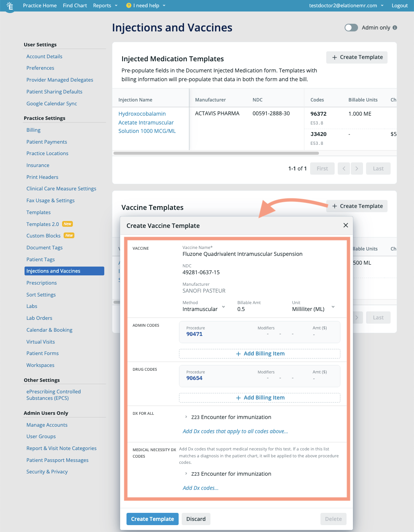Select Injections and Vaccines in sidebar
Screen dimensions: 414x532
pos(64,271)
